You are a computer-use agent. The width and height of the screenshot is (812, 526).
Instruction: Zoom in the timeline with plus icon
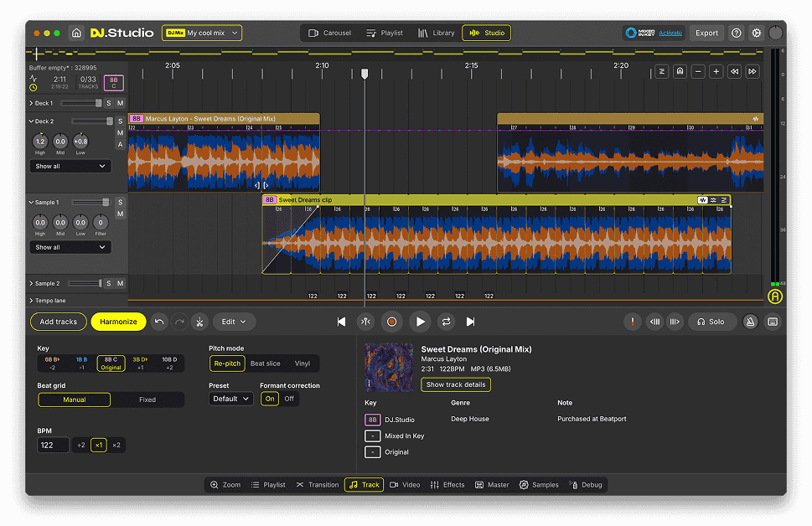coord(716,71)
